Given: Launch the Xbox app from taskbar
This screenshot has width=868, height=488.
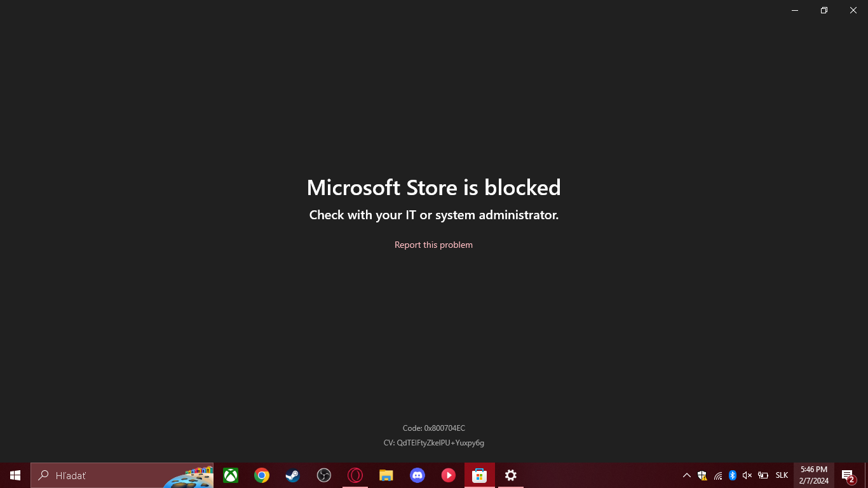Looking at the screenshot, I should pos(231,475).
